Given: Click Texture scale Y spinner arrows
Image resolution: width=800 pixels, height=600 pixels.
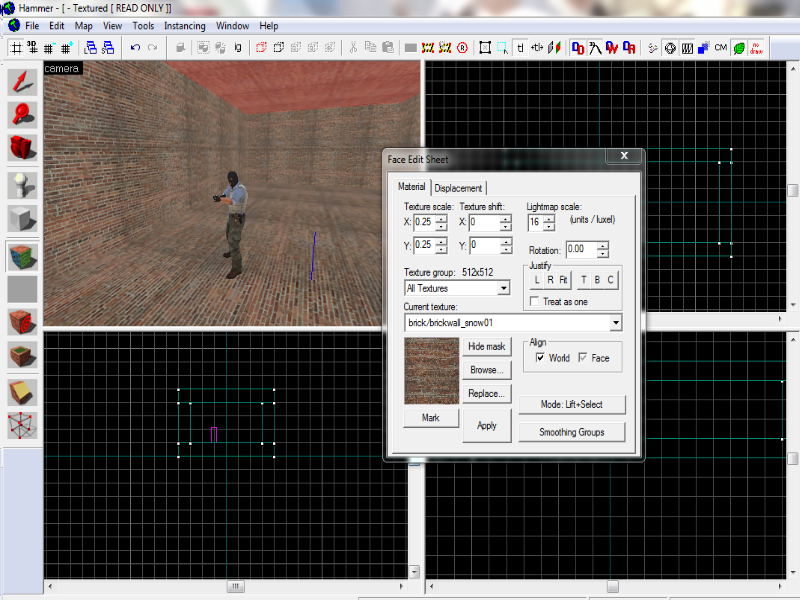Looking at the screenshot, I should click(x=441, y=245).
